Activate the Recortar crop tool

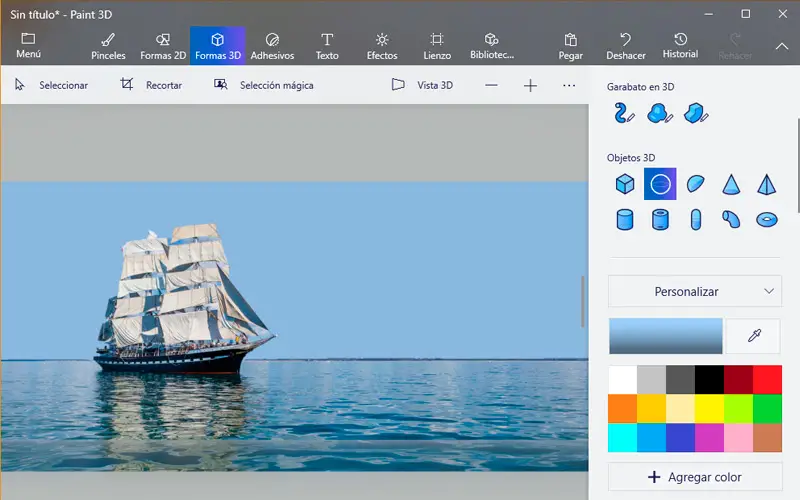click(x=151, y=85)
